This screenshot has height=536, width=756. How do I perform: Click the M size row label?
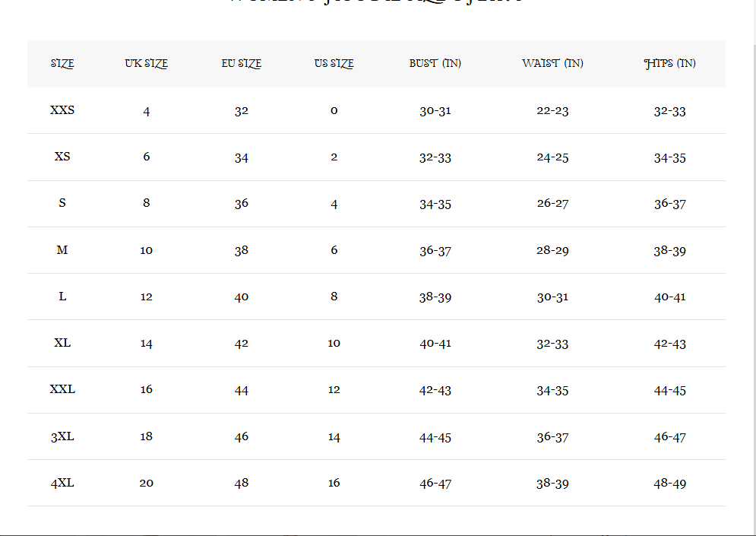point(62,250)
